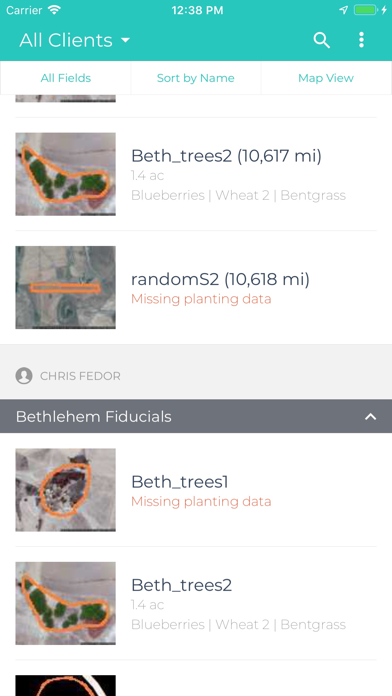392x696 pixels.
Task: Choose the Sort by Name option
Action: [x=196, y=78]
